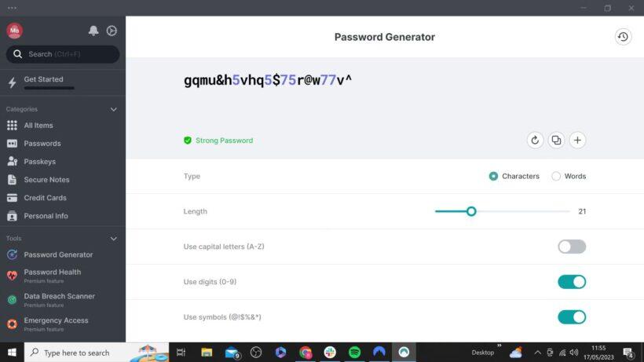Open the Mail app in the taskbar
The width and height of the screenshot is (644, 362).
(232, 352)
